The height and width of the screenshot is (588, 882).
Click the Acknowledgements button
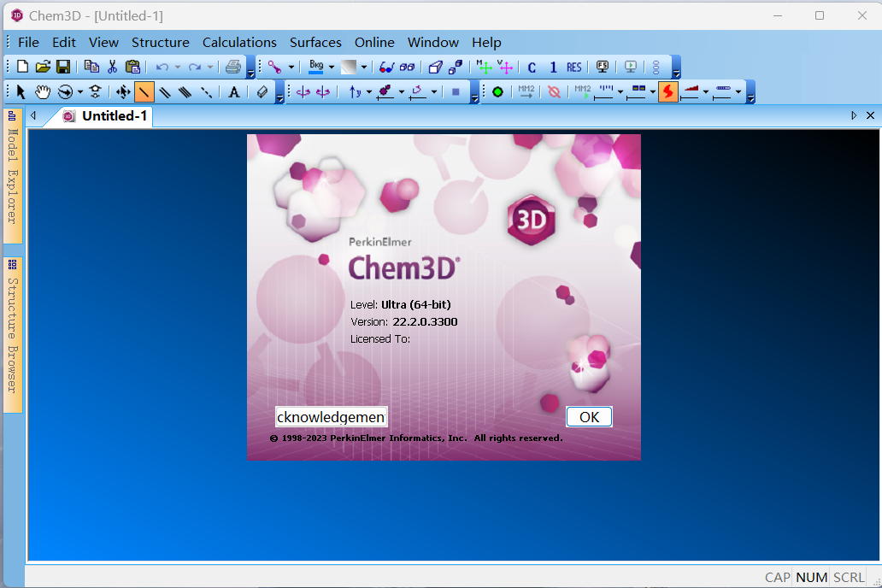click(x=332, y=416)
